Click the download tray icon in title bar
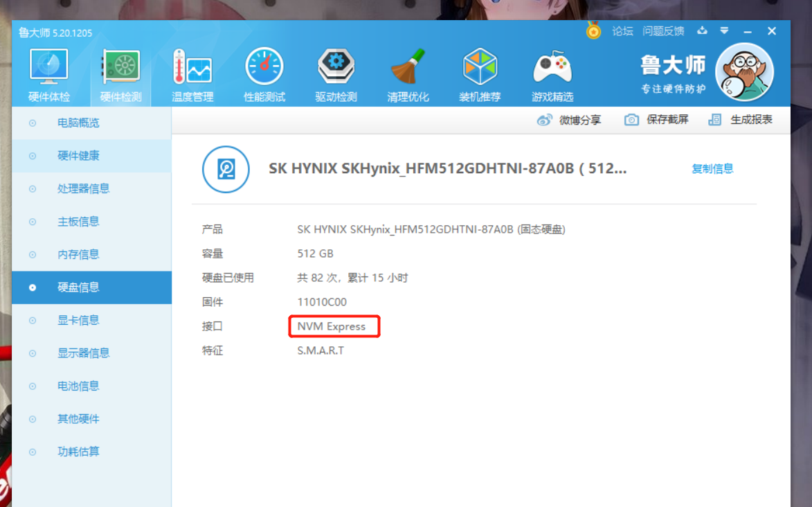 pos(702,30)
